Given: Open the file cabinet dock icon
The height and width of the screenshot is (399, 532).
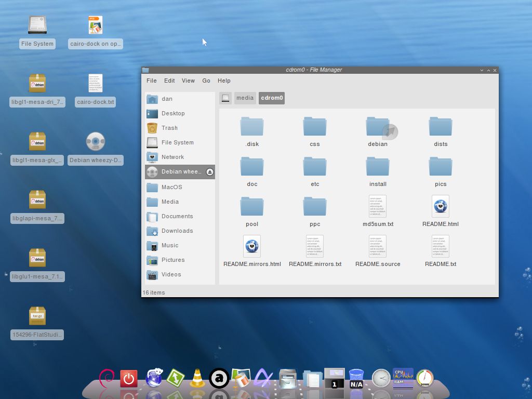Looking at the screenshot, I should pos(288,378).
